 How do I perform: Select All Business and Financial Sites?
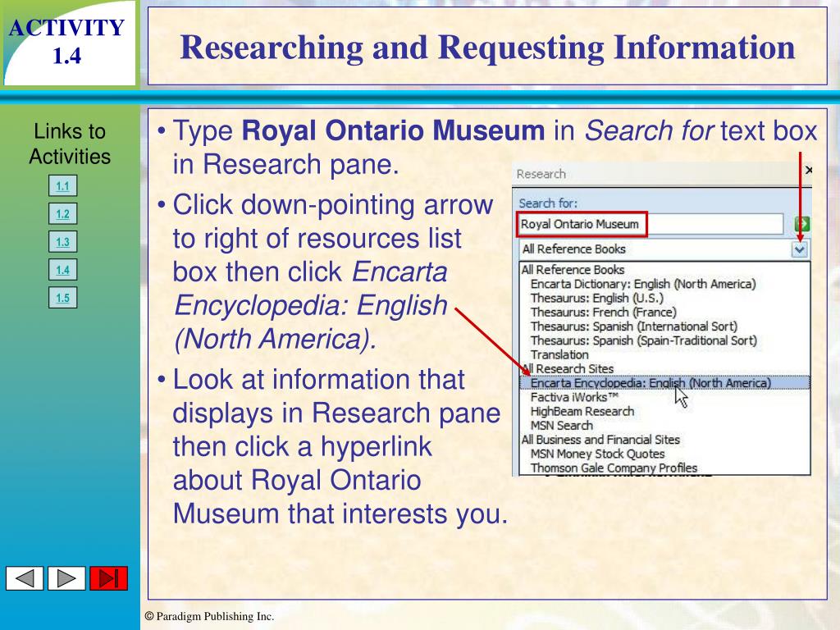pos(600,440)
